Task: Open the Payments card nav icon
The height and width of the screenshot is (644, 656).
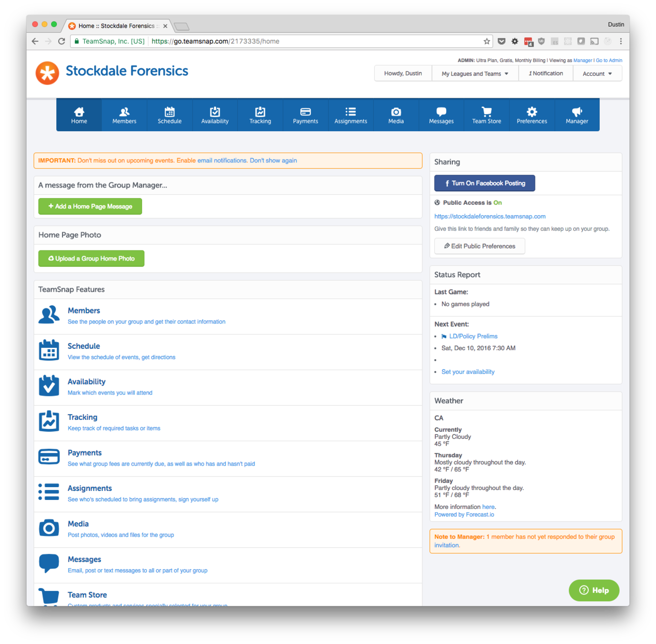Action: pos(306,115)
